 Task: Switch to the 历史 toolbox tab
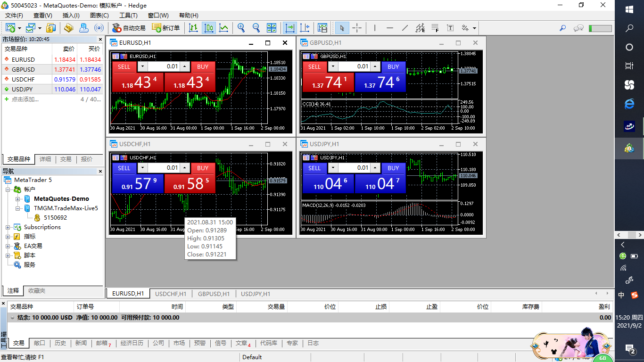click(x=60, y=343)
